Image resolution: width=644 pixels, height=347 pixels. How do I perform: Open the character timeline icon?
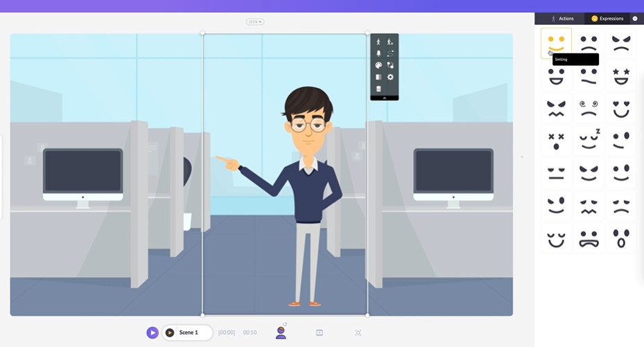pos(281,332)
